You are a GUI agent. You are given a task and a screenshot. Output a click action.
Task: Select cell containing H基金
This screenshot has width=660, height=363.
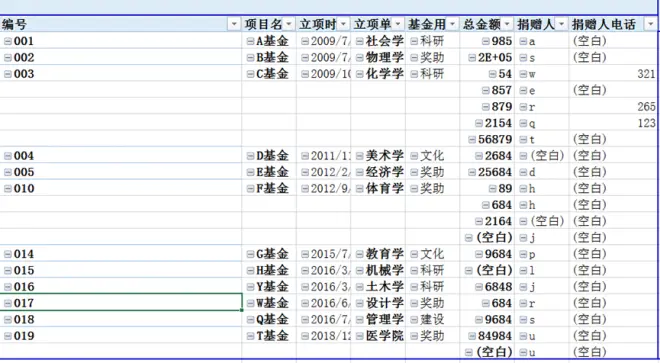tap(269, 270)
